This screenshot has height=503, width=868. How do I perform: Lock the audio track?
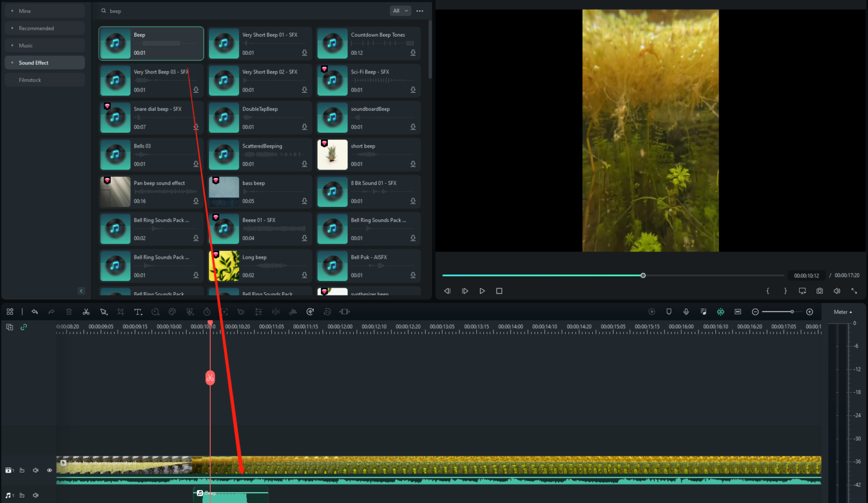tap(22, 495)
